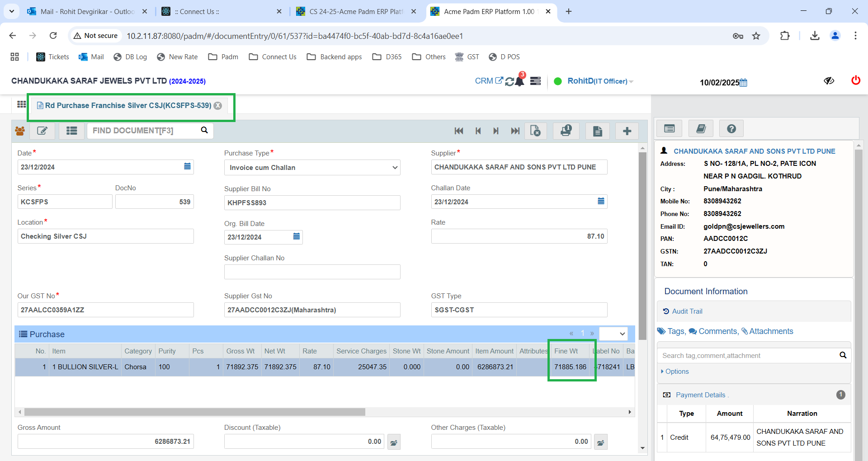Go to the first document record

[459, 131]
